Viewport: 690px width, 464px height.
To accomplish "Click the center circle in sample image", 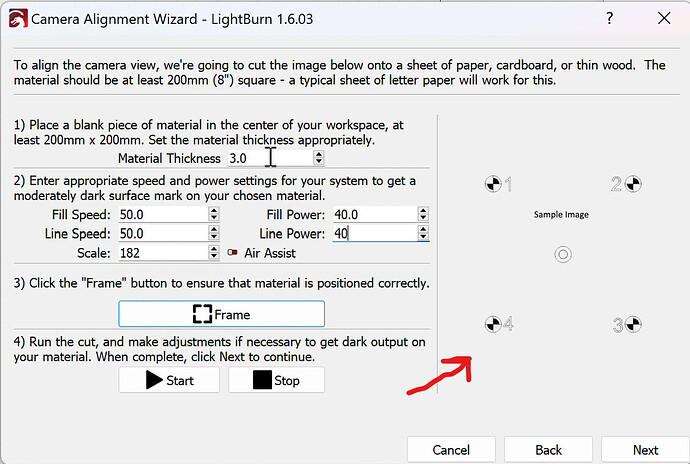I will click(563, 254).
